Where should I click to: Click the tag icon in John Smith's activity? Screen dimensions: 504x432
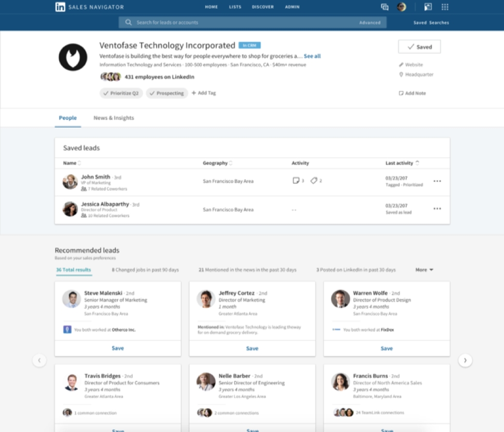[x=313, y=181]
